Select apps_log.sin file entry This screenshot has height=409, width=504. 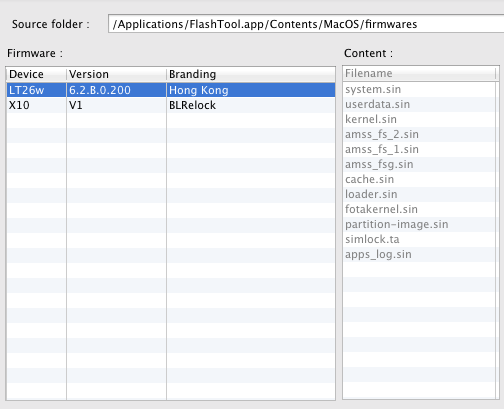(x=419, y=254)
